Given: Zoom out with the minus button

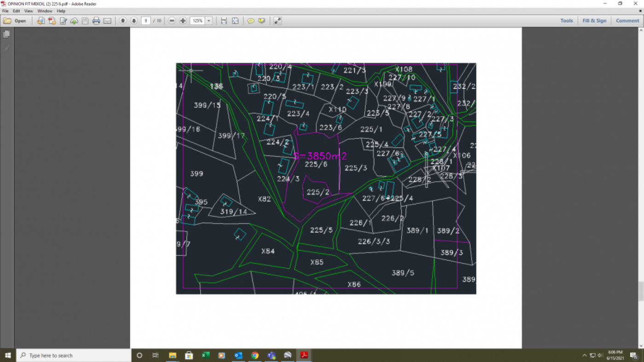Looking at the screenshot, I should pyautogui.click(x=172, y=21).
